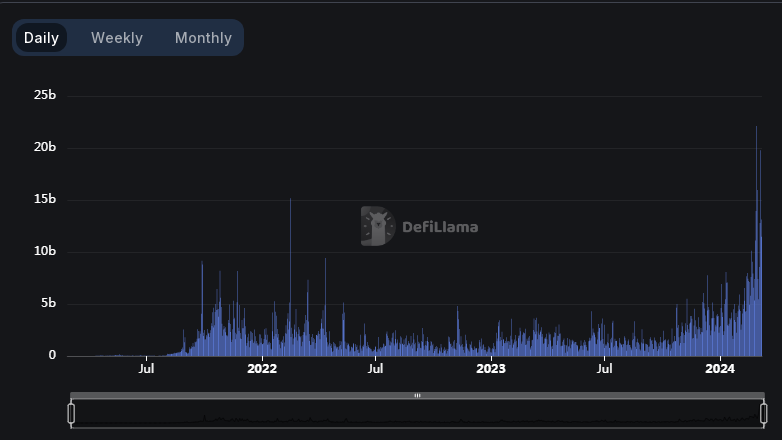Click the highest bar above 20b in 2024
Screen dimensions: 782x440
(x=757, y=241)
